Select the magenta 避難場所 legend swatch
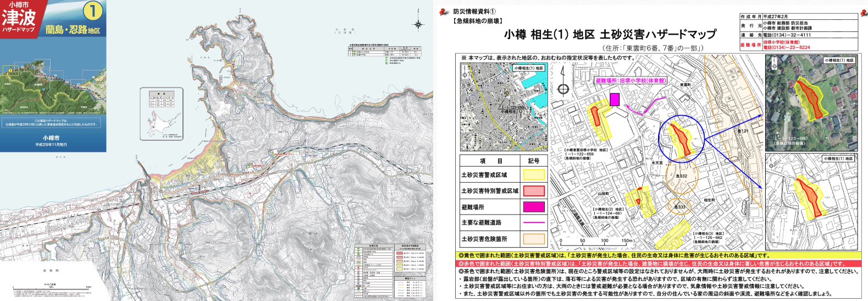The image size is (868, 301). click(x=534, y=207)
